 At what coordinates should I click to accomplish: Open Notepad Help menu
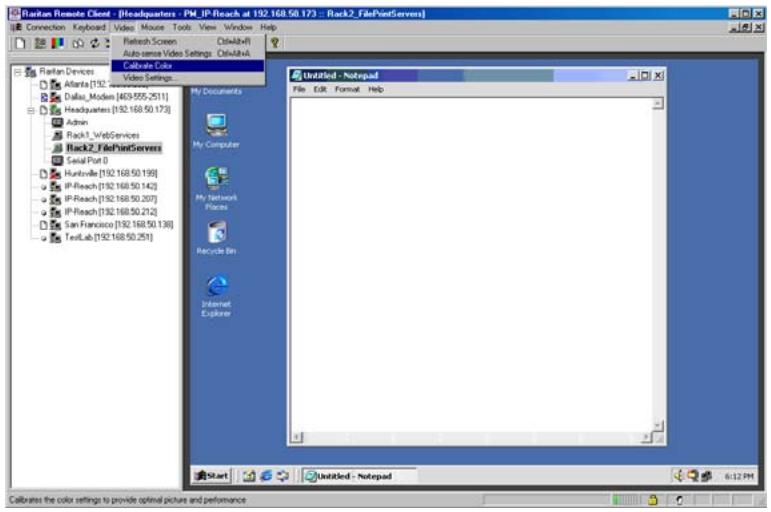tap(376, 90)
